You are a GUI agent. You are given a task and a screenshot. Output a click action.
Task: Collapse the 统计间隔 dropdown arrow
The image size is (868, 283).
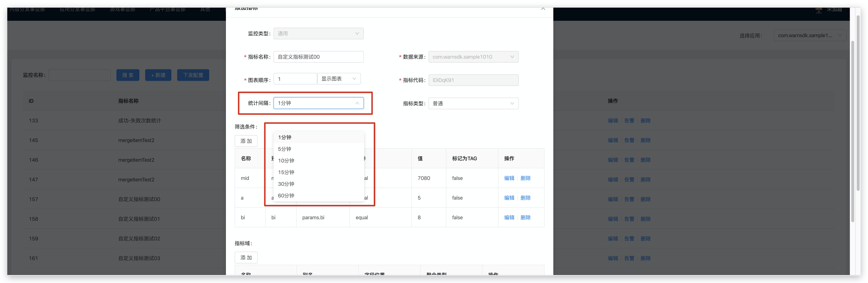(357, 103)
